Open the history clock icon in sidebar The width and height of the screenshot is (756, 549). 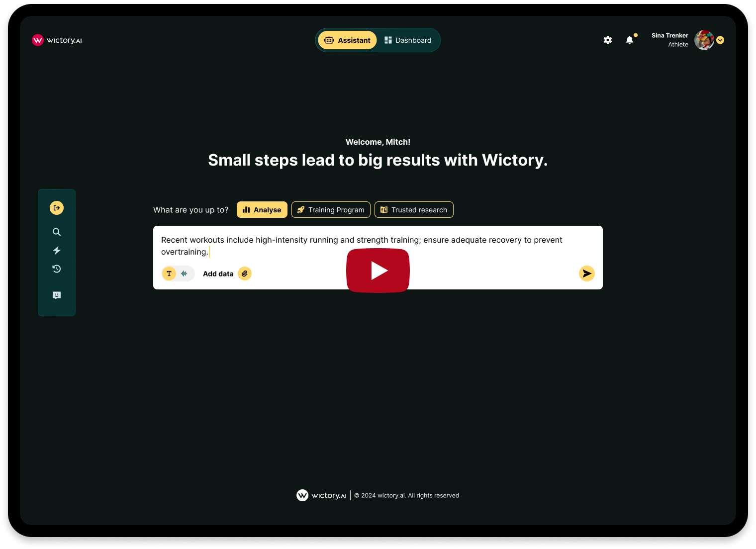coord(57,269)
